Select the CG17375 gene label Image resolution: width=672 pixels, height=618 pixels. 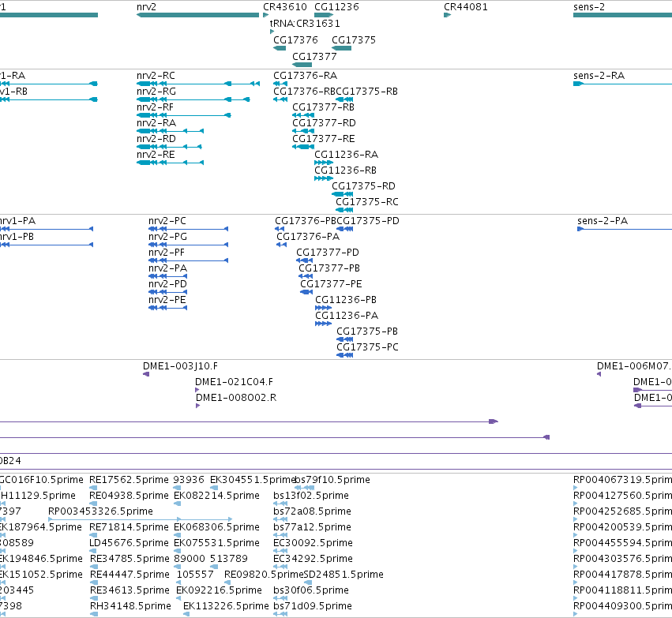(354, 40)
